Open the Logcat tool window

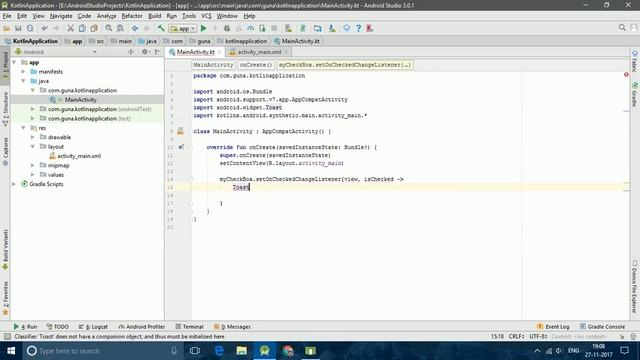(93, 327)
